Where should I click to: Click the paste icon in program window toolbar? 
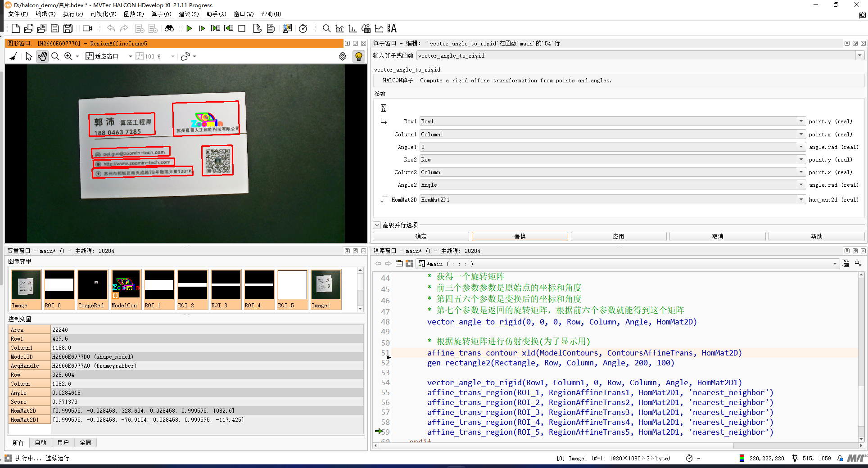click(399, 264)
